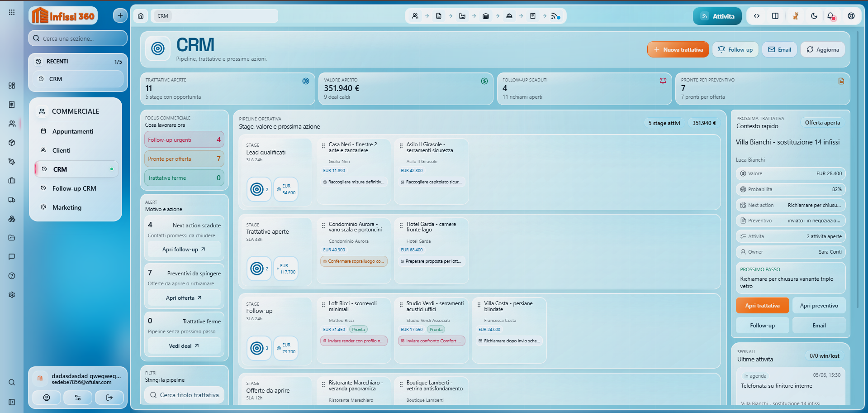Open the apps grid menu
Image resolution: width=868 pixels, height=413 pixels.
[12, 12]
